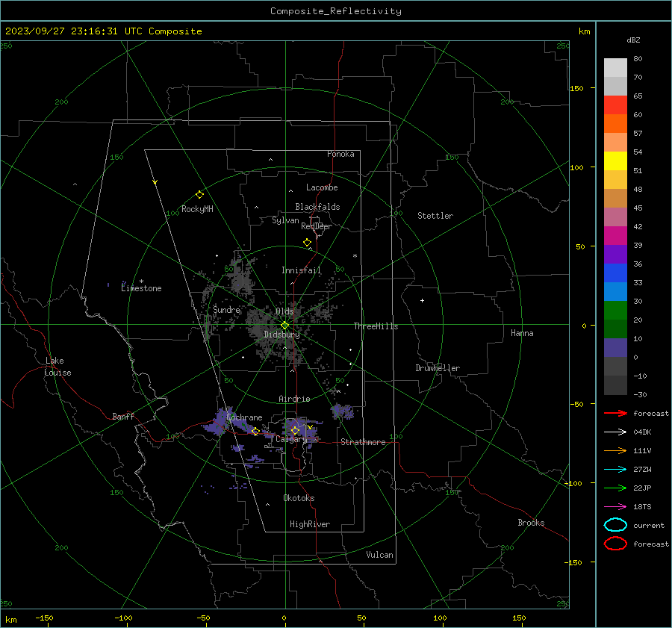Click the Lacombe city label
The width and height of the screenshot is (672, 628).
coord(322,187)
